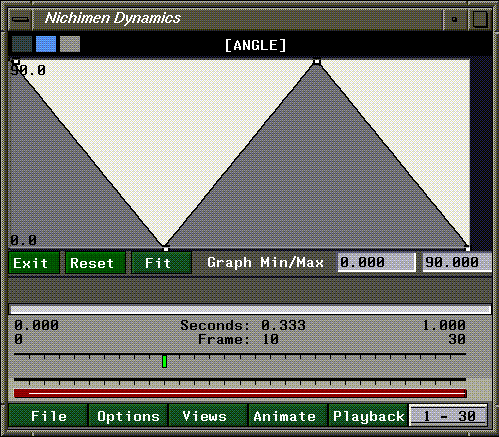Open the Playback menu
The image size is (499, 437).
click(368, 416)
